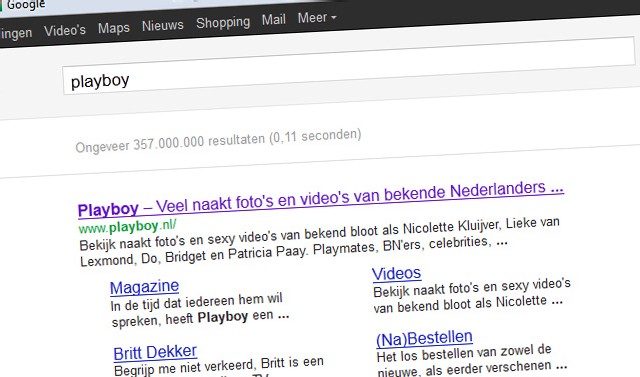Click the green www.playboy.nl/ URL
The width and height of the screenshot is (640, 377).
click(127, 226)
